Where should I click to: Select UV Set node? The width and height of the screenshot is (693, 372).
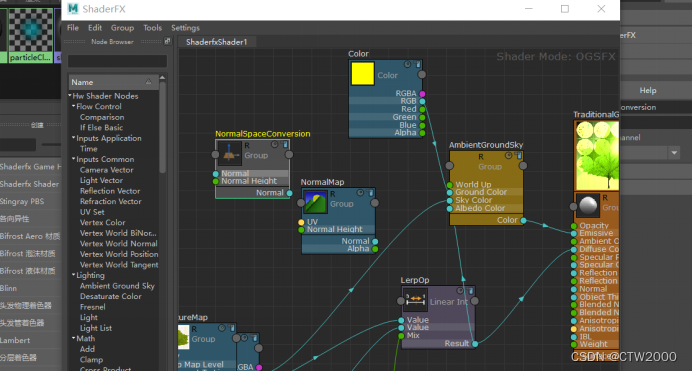click(92, 212)
